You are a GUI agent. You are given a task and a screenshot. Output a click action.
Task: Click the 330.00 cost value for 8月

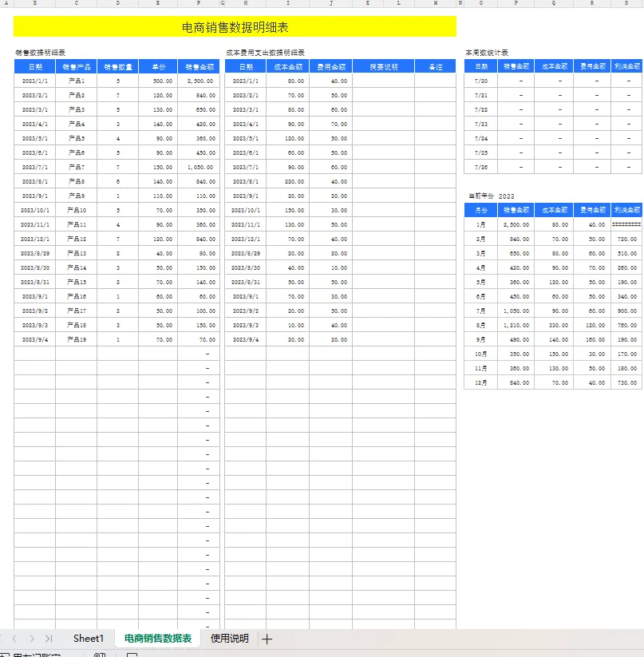(554, 326)
